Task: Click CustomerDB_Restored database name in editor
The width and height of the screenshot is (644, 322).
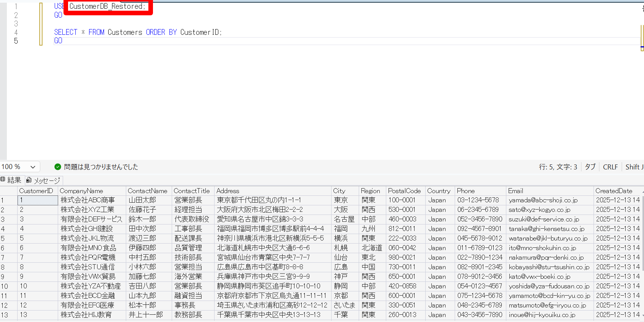Action: tap(106, 6)
